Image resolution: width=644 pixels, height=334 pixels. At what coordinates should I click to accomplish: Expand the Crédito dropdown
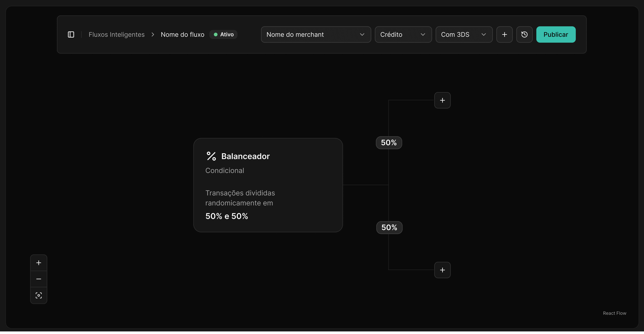click(x=403, y=34)
